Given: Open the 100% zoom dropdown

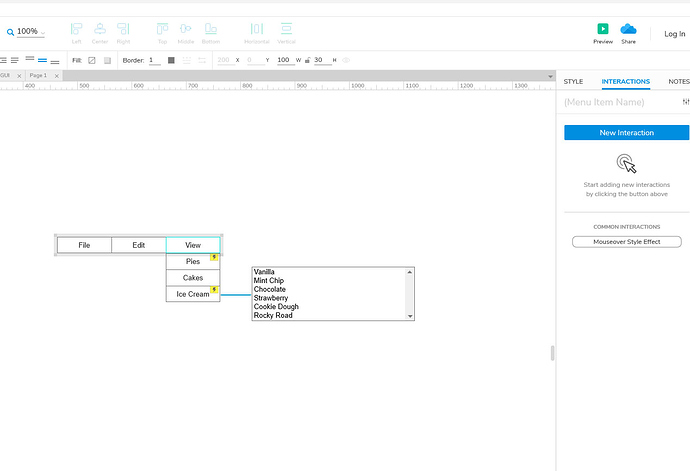Looking at the screenshot, I should click(x=31, y=32).
